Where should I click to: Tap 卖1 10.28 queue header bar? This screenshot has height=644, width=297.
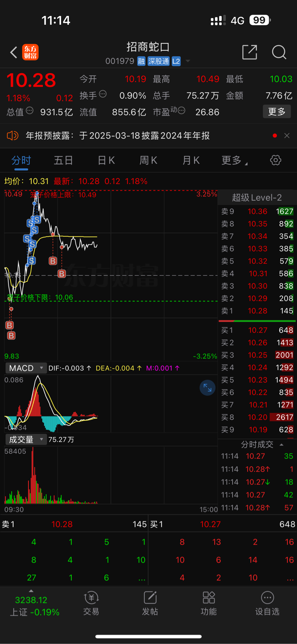click(x=74, y=524)
